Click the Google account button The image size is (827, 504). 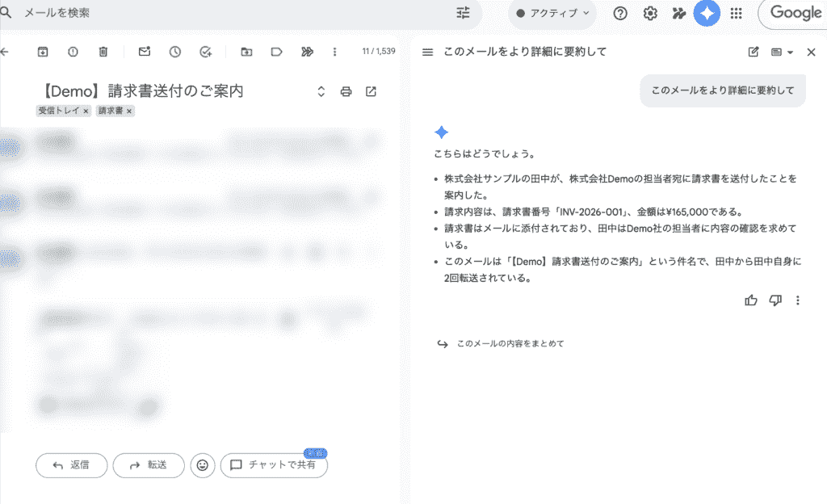tap(794, 13)
